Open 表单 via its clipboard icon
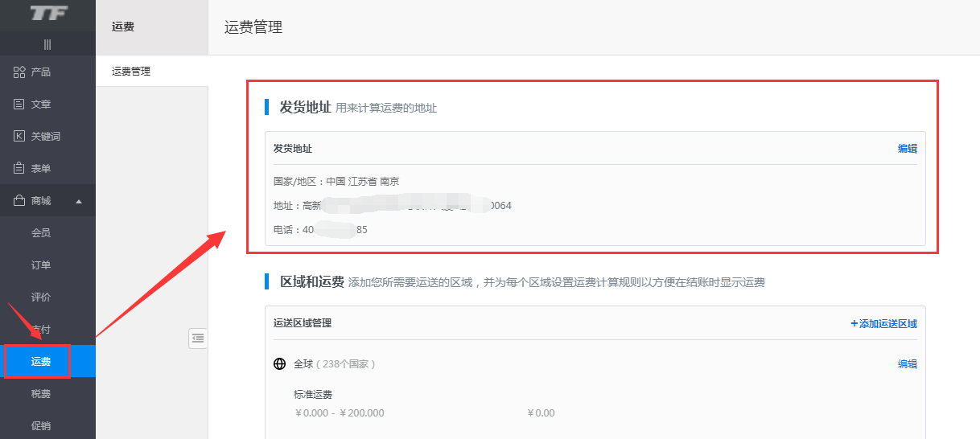The width and height of the screenshot is (980, 439). [20, 169]
